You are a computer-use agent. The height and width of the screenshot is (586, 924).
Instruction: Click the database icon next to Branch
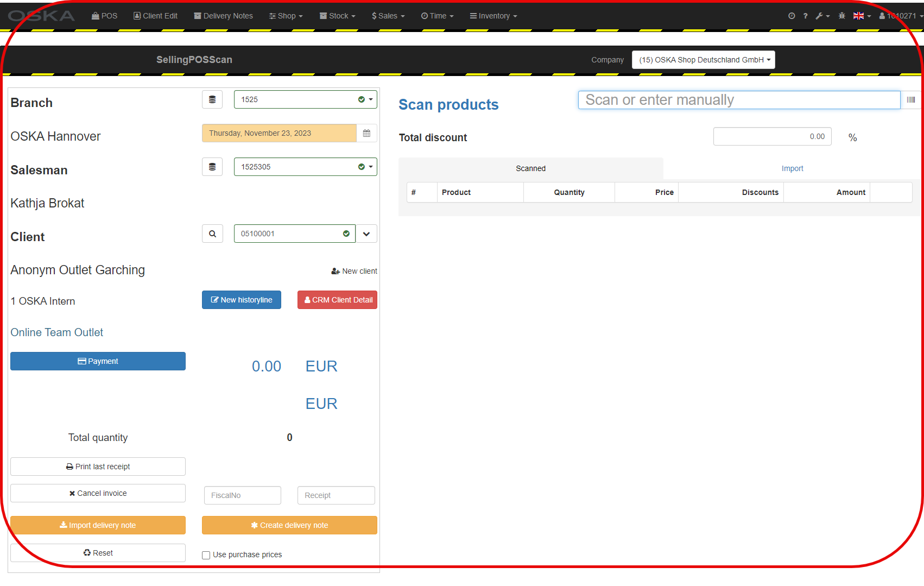(x=212, y=99)
